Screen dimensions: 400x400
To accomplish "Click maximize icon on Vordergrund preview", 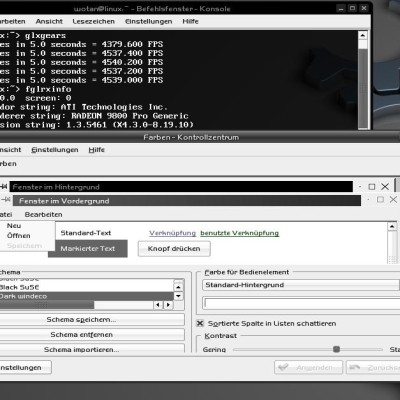I will 380,200.
